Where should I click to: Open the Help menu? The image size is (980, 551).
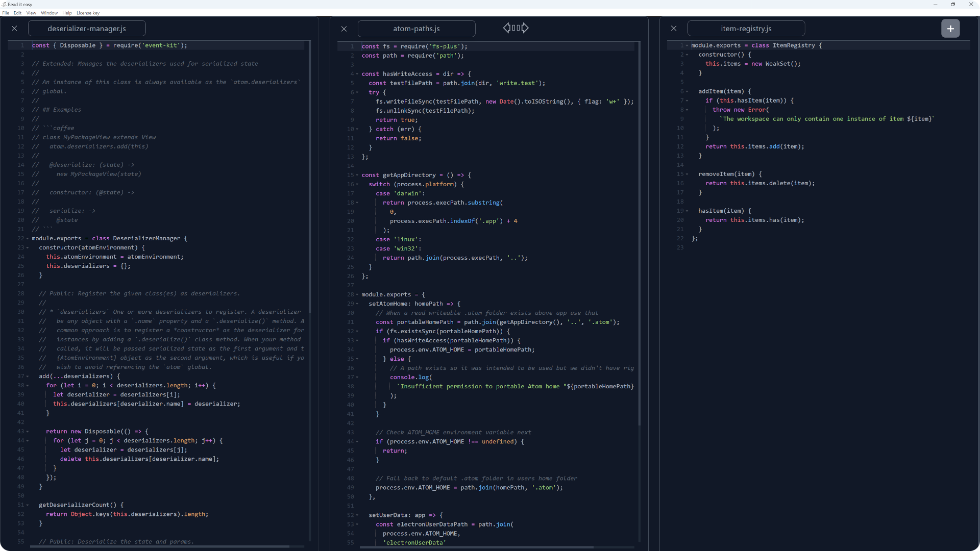67,13
